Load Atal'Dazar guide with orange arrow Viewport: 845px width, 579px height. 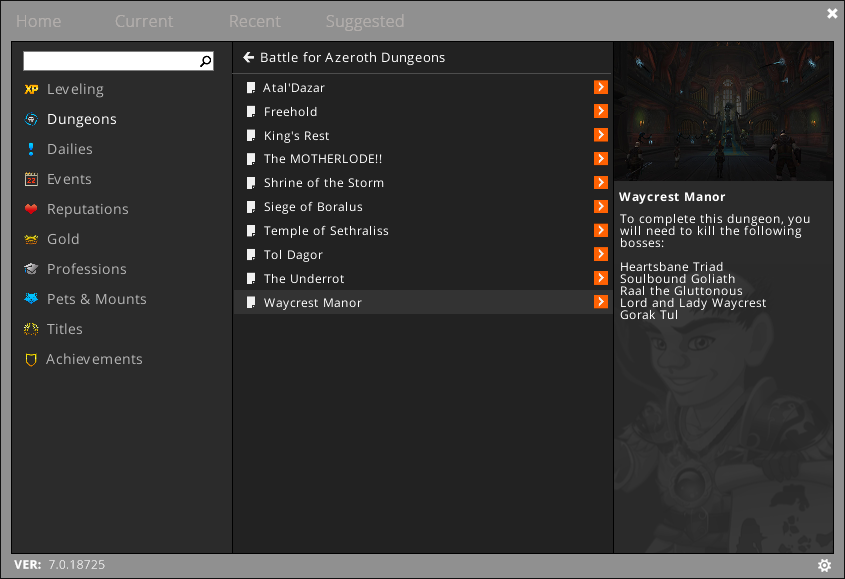[601, 87]
